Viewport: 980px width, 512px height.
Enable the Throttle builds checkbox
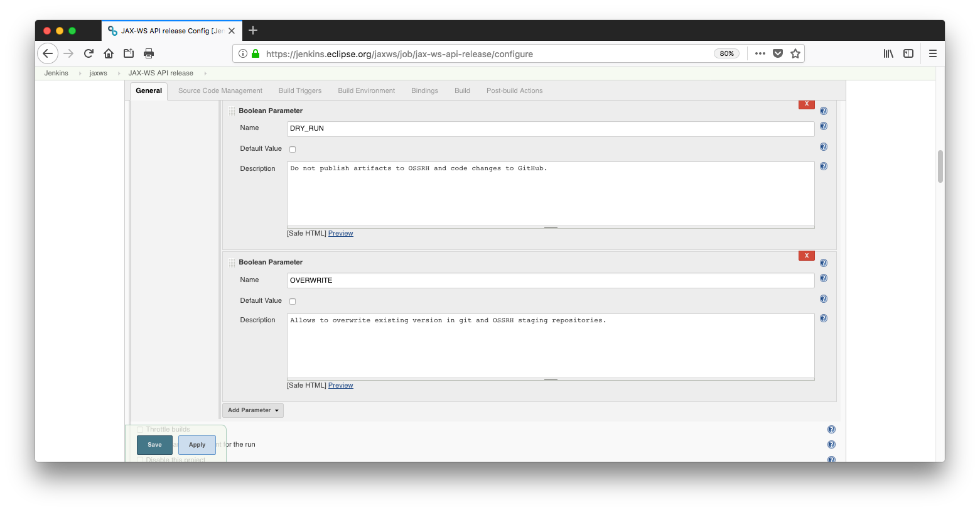coord(140,430)
